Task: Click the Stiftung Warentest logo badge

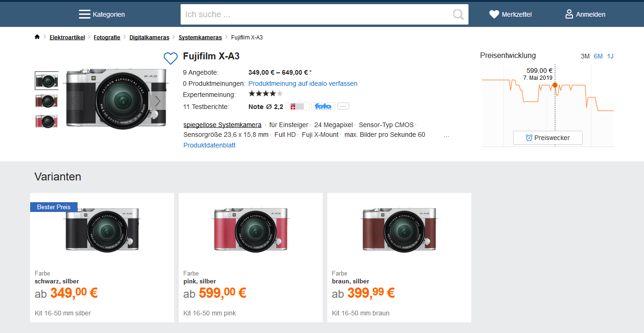Action: (x=297, y=106)
